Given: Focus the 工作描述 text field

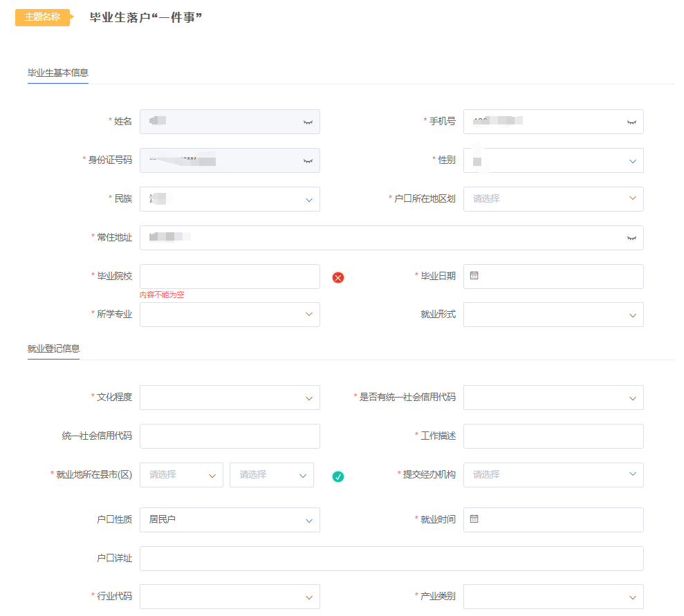Looking at the screenshot, I should [x=553, y=436].
